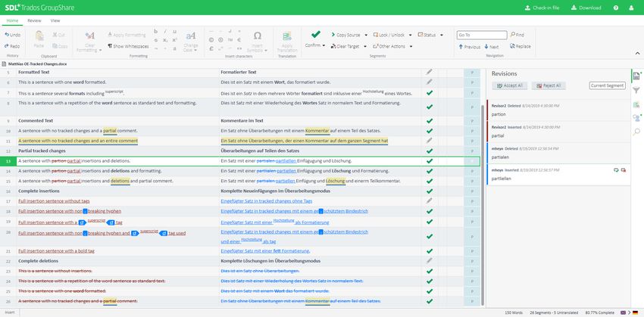This screenshot has width=644, height=317.
Task: Insert the TM trademark symbol
Action: point(230,40)
